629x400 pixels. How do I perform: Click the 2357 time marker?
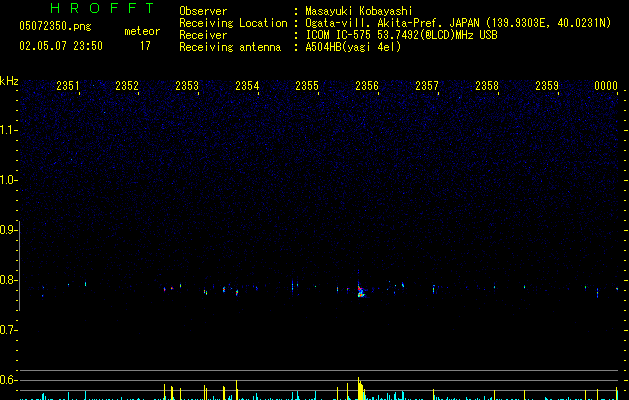pos(427,86)
